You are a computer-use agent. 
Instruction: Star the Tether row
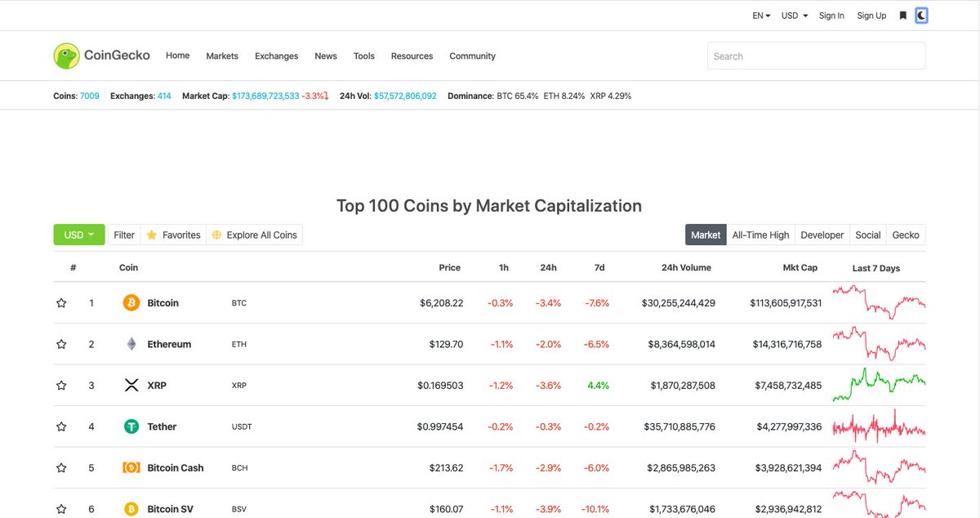coord(61,427)
